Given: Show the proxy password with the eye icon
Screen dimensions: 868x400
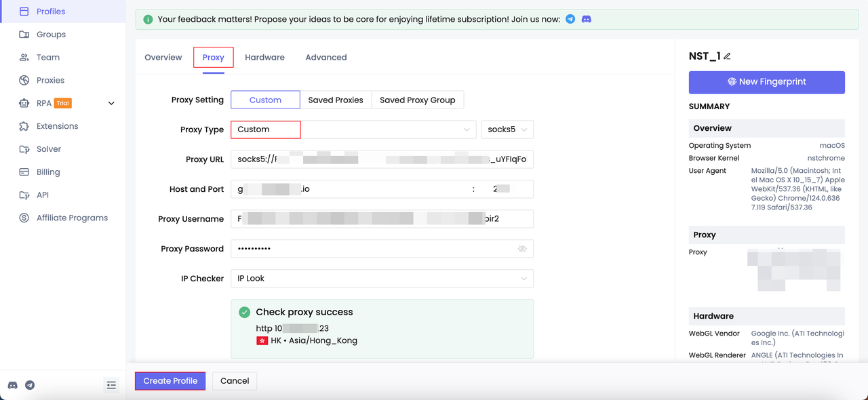Looking at the screenshot, I should [x=522, y=249].
